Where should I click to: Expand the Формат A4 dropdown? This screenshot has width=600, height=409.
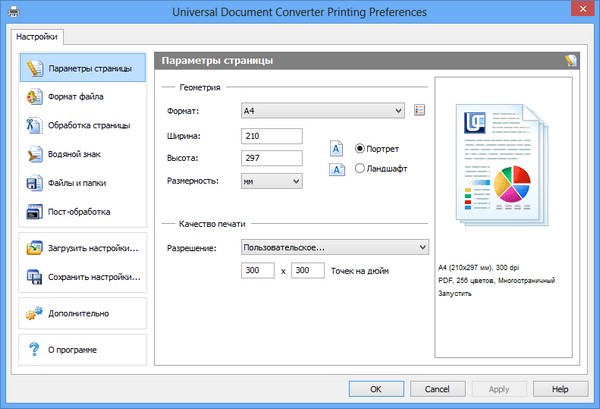pos(322,110)
